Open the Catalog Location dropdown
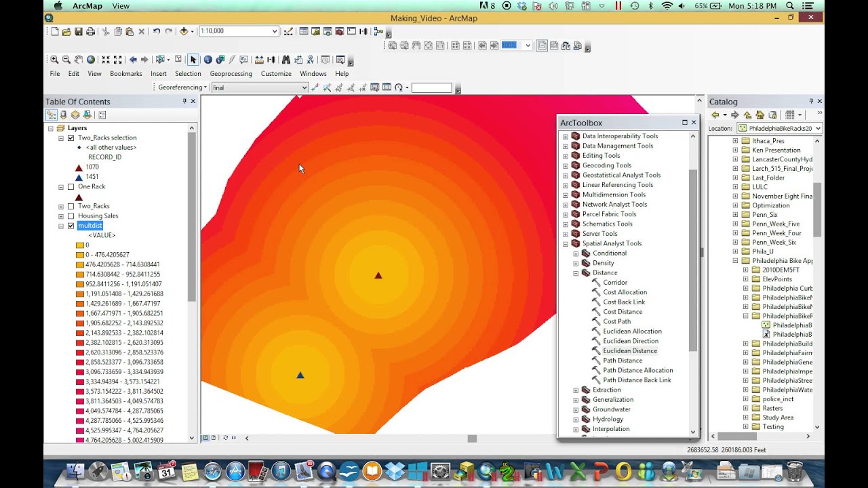The width and height of the screenshot is (868, 488). point(818,128)
